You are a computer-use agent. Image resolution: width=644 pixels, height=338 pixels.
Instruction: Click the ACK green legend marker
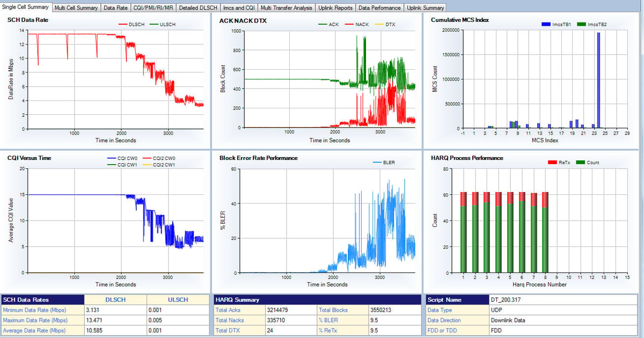[x=323, y=24]
